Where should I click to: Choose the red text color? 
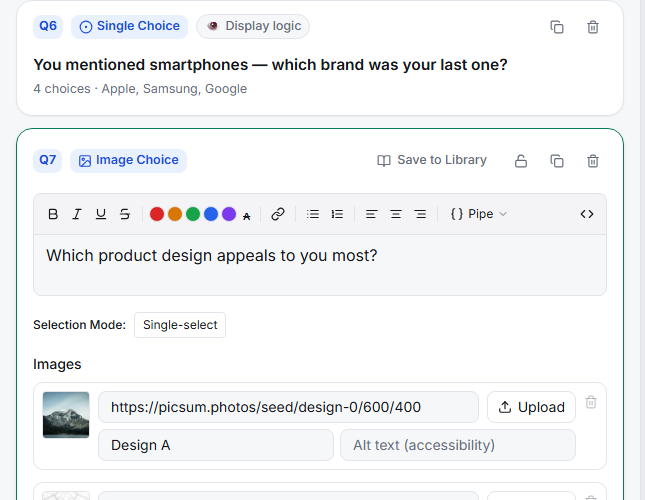click(x=157, y=214)
